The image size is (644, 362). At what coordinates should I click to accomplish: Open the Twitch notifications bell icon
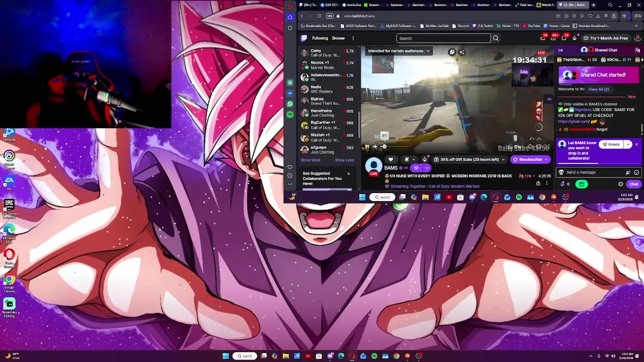(553, 38)
